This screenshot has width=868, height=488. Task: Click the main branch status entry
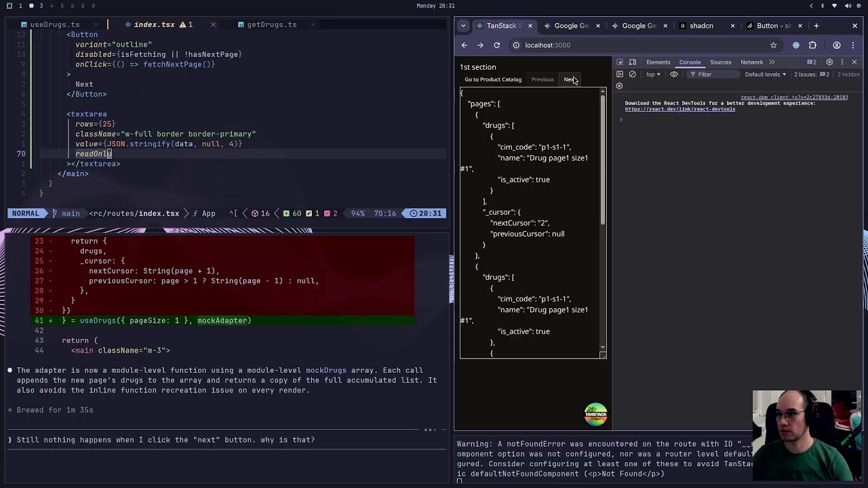pos(66,213)
